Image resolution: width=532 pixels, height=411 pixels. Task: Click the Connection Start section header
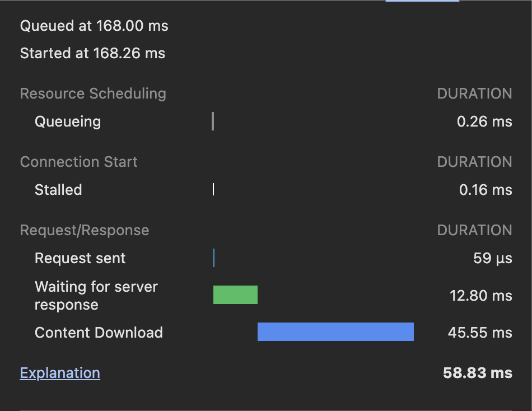point(78,162)
